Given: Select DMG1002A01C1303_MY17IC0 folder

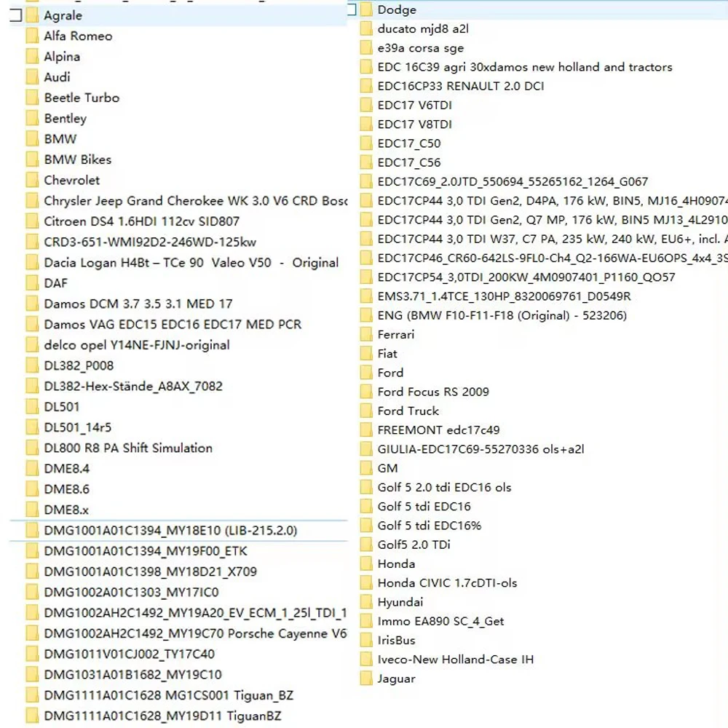Looking at the screenshot, I should pos(131,592).
